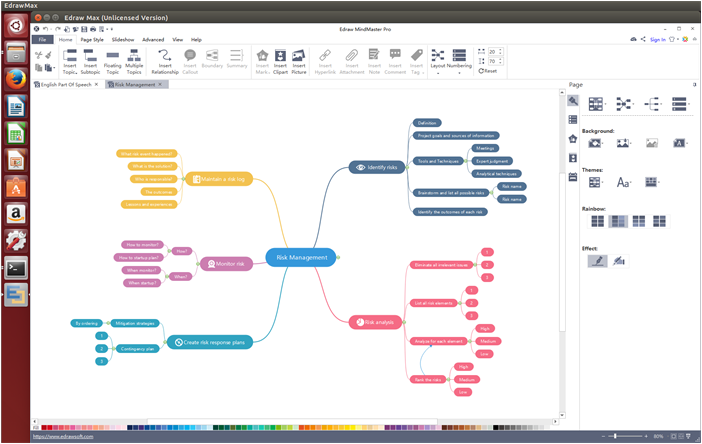Open the Terminal from the dock
The image size is (702, 444).
coord(16,269)
